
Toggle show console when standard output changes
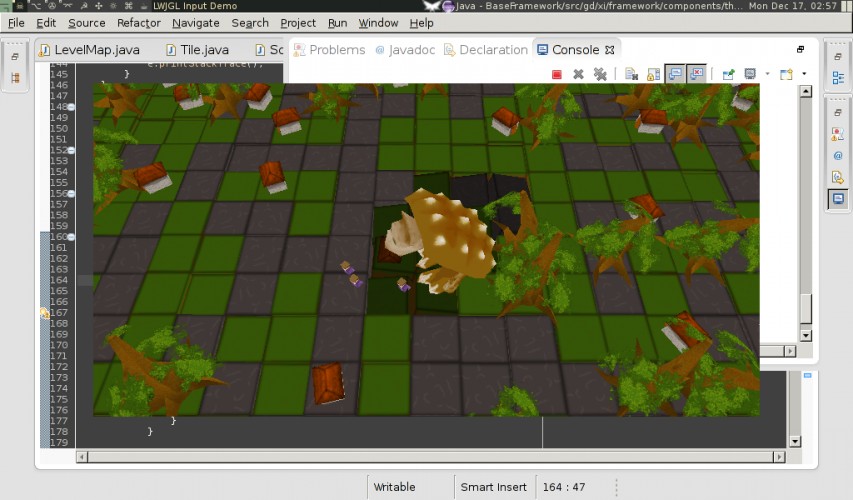point(675,75)
